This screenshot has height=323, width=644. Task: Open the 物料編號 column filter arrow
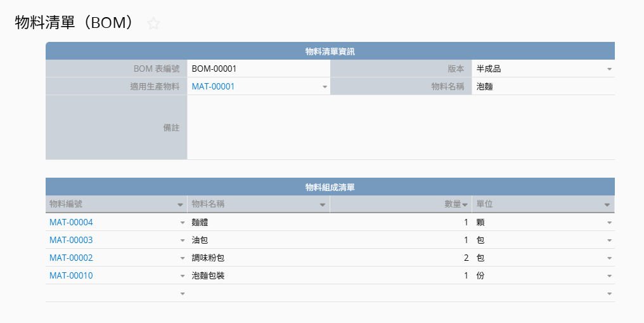click(x=181, y=204)
